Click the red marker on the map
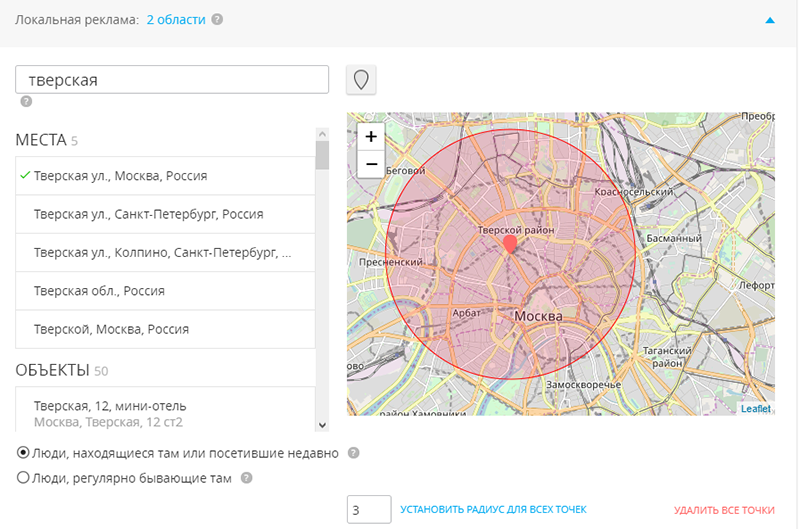The image size is (800, 529). [x=510, y=243]
